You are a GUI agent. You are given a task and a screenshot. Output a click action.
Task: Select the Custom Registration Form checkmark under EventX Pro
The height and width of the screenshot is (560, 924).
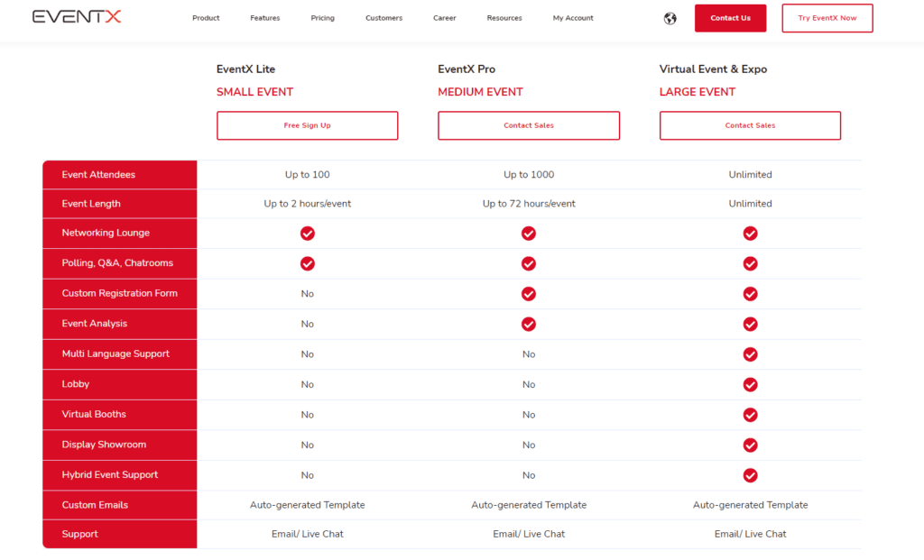pos(529,293)
